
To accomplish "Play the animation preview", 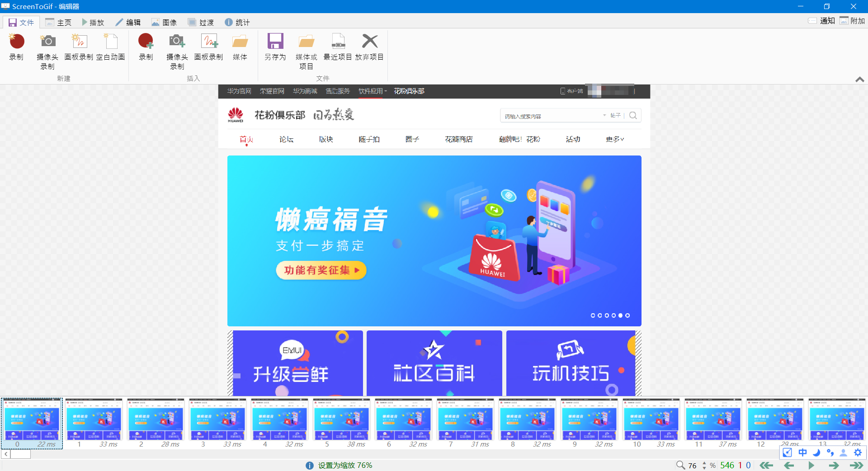I will 811,465.
